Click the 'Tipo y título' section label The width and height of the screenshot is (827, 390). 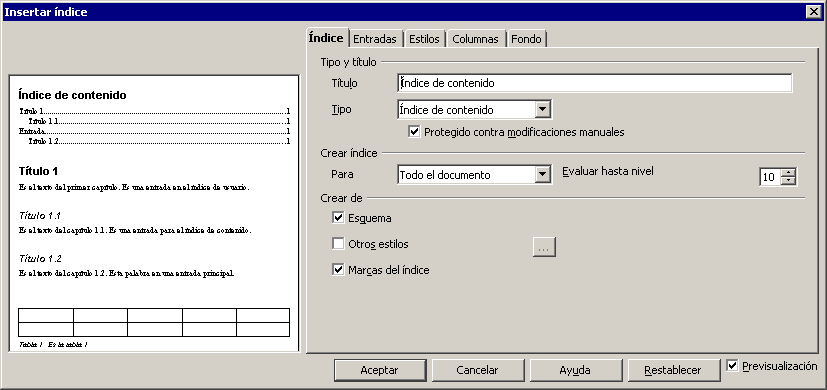[x=349, y=62]
